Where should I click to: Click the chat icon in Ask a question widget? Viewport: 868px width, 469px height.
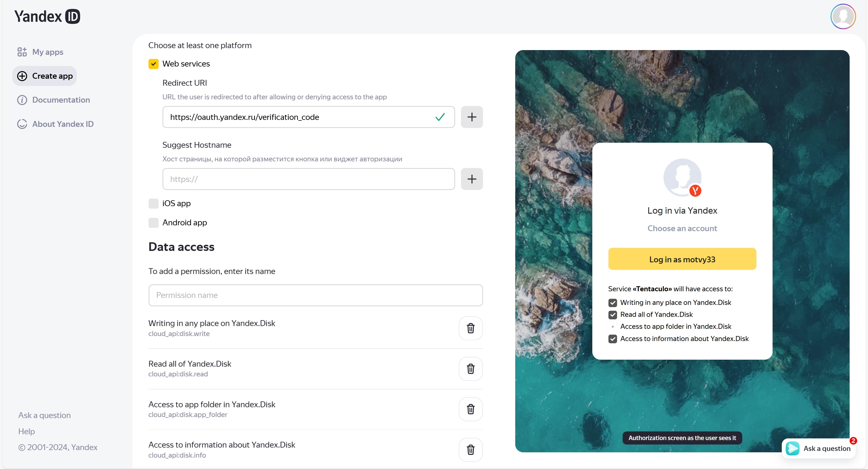pyautogui.click(x=793, y=448)
